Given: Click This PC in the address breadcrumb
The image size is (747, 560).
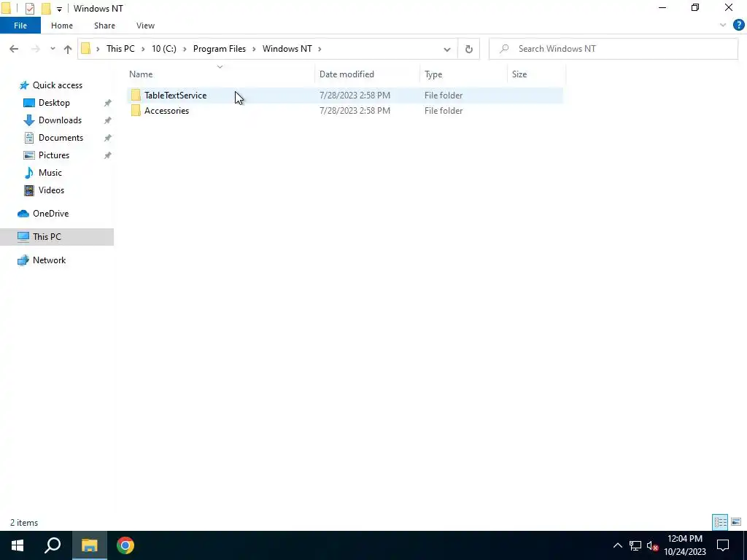Looking at the screenshot, I should [120, 49].
